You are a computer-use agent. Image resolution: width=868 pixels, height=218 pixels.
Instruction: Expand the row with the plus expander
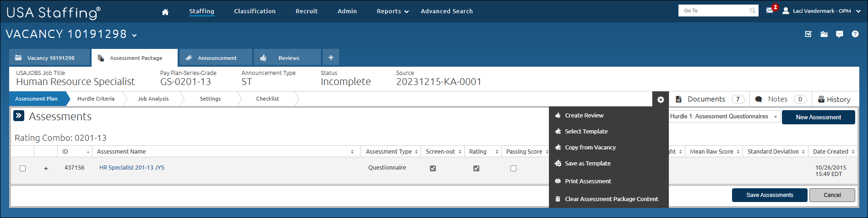point(46,168)
